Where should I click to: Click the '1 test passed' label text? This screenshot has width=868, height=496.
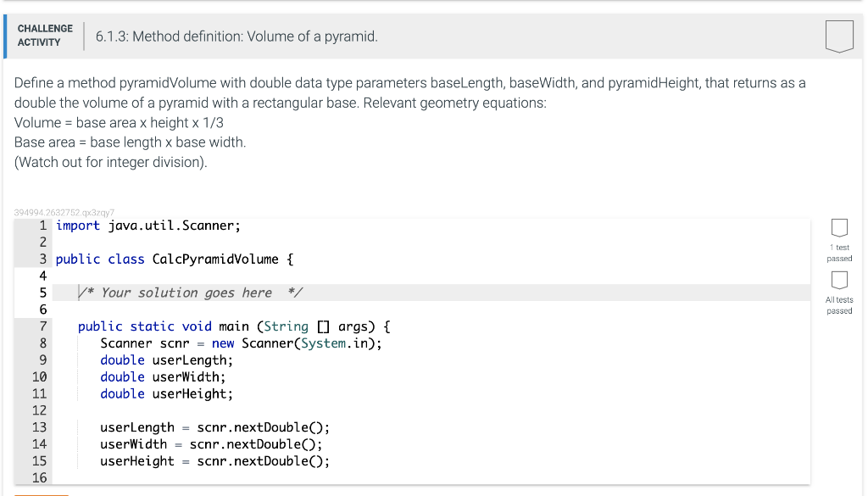[x=839, y=253]
